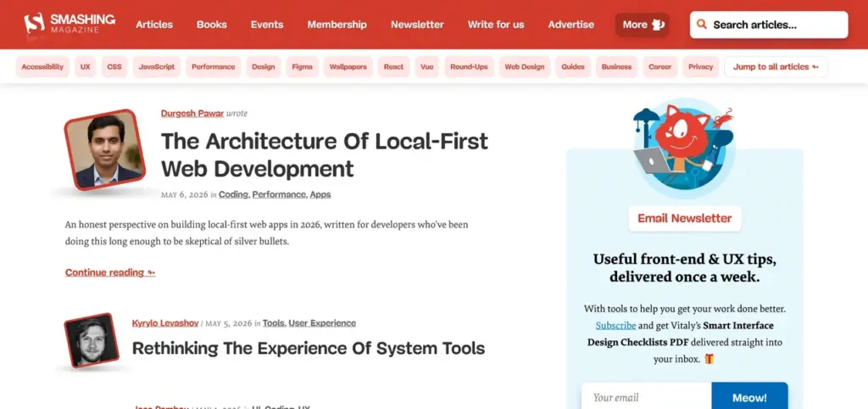Click the Performance tag under first article
Image resolution: width=868 pixels, height=409 pixels.
pos(279,194)
